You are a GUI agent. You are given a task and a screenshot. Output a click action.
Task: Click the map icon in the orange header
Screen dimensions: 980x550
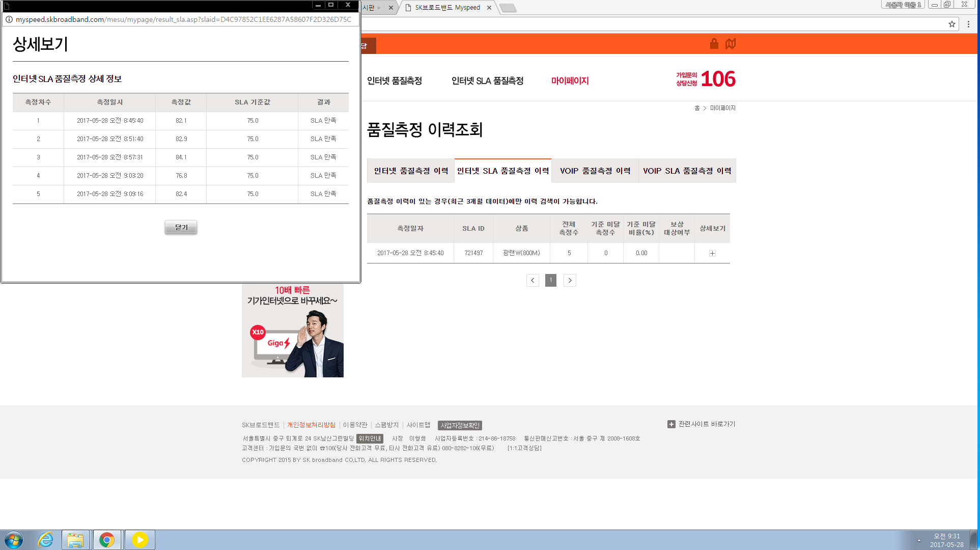[x=731, y=44]
